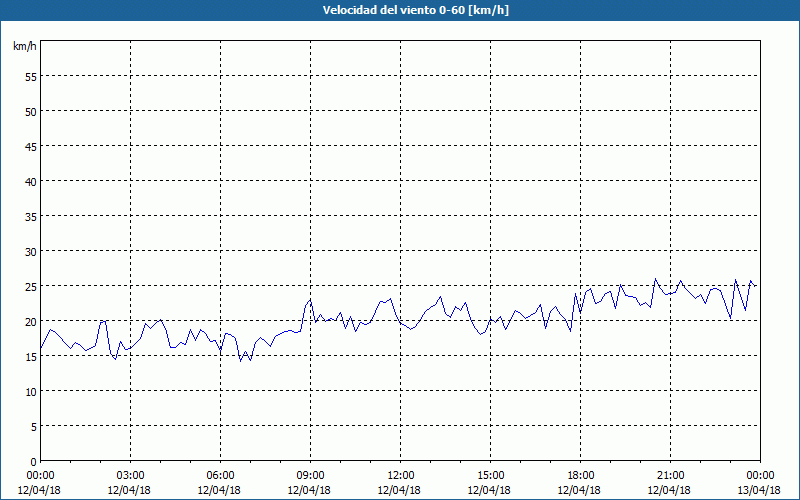Select the x-axis time label 18:00

(581, 476)
